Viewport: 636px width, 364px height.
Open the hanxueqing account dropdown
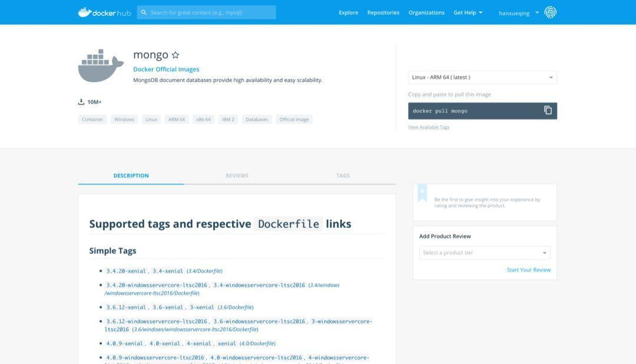(519, 13)
